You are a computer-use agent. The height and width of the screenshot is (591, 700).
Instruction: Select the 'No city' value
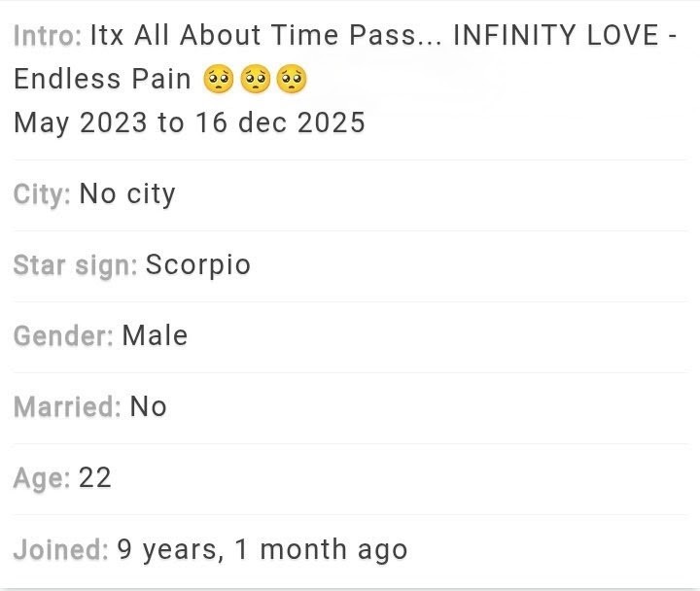(127, 194)
